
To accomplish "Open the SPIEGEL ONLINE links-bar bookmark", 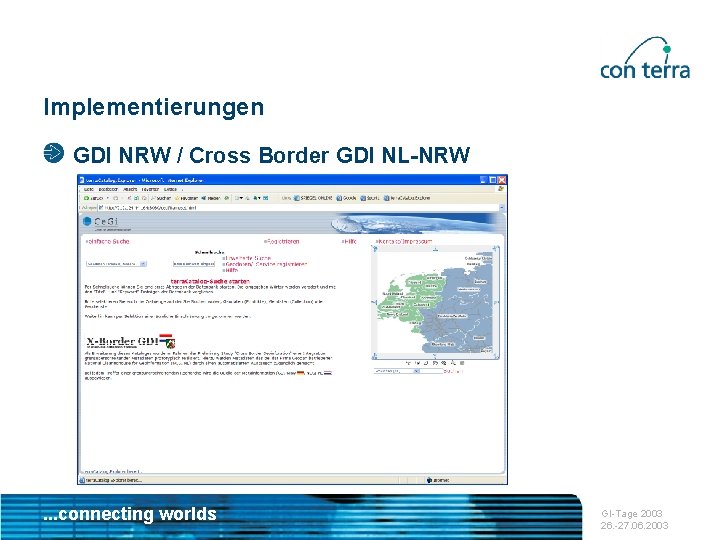I will pyautogui.click(x=313, y=198).
